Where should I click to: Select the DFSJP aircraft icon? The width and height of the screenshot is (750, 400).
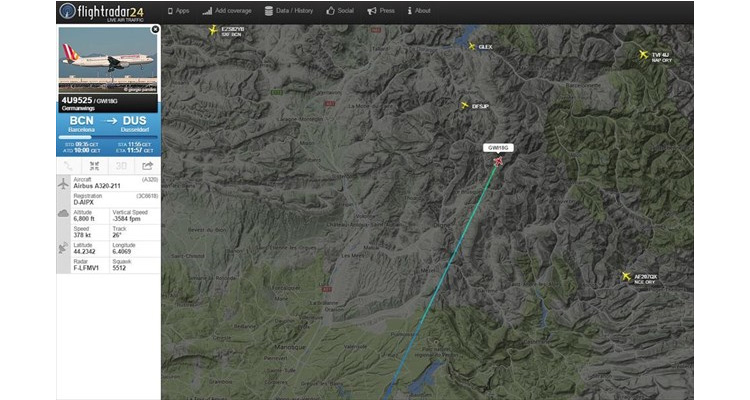tap(464, 105)
